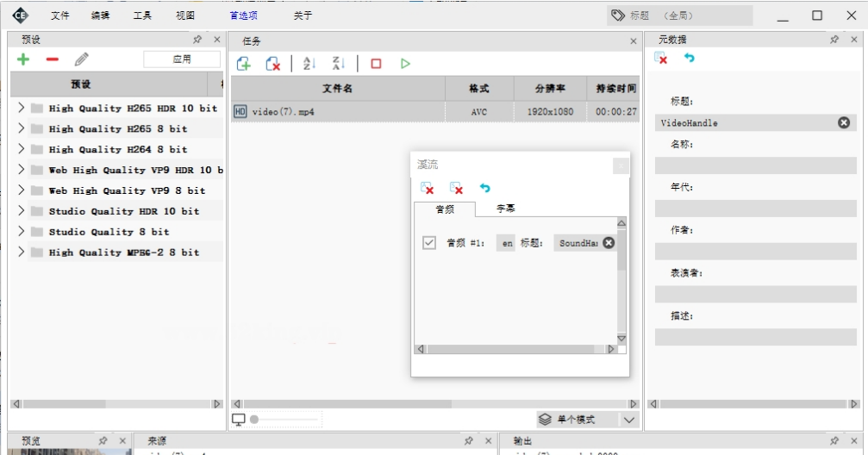Viewport: 868px width, 455px height.
Task: Click the HD icon of video(7).mp4
Action: click(240, 111)
